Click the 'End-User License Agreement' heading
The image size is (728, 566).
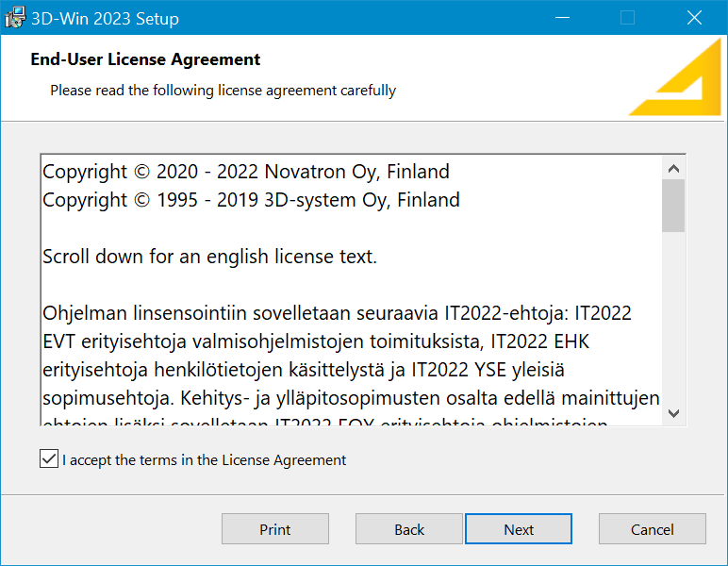(x=145, y=60)
